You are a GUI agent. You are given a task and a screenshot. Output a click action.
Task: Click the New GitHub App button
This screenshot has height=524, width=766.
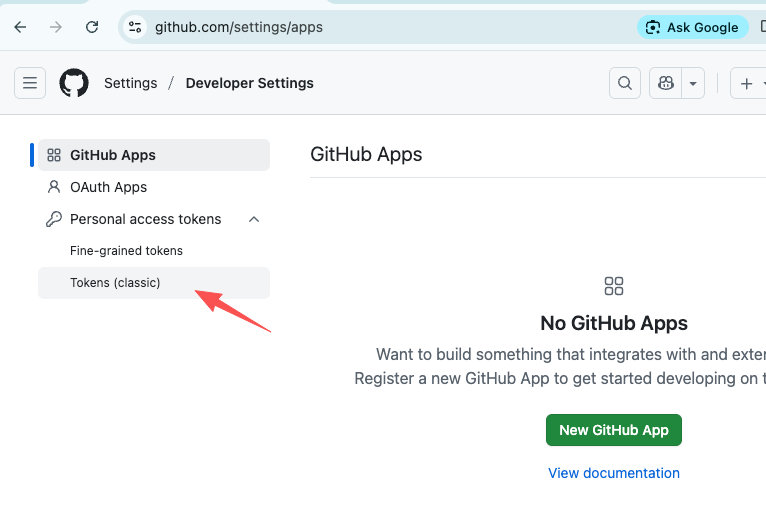[614, 430]
